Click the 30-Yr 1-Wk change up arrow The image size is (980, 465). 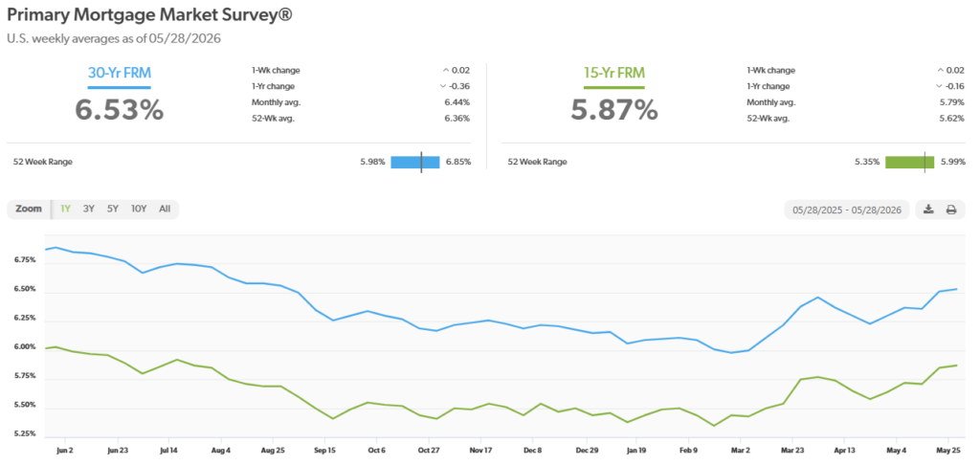pyautogui.click(x=446, y=71)
